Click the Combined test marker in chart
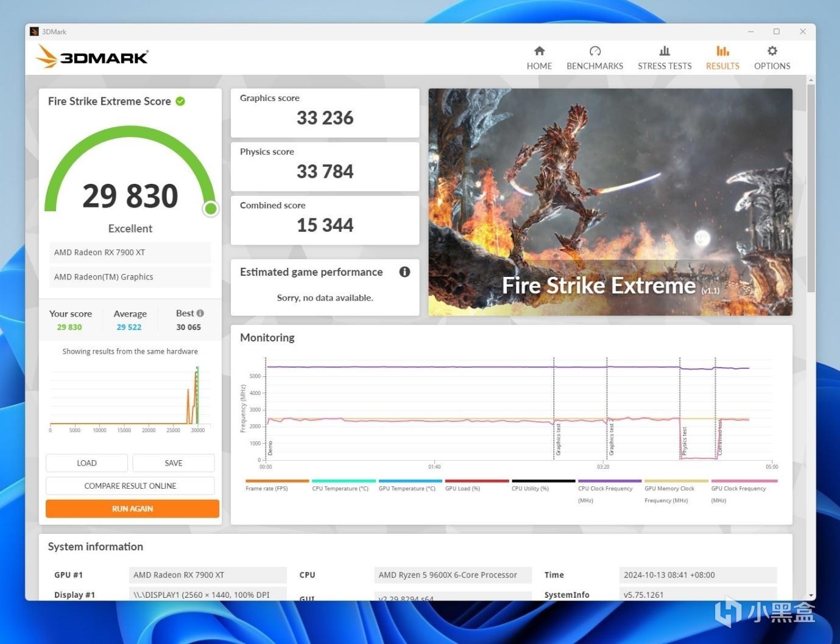The height and width of the screenshot is (644, 840). 719,438
